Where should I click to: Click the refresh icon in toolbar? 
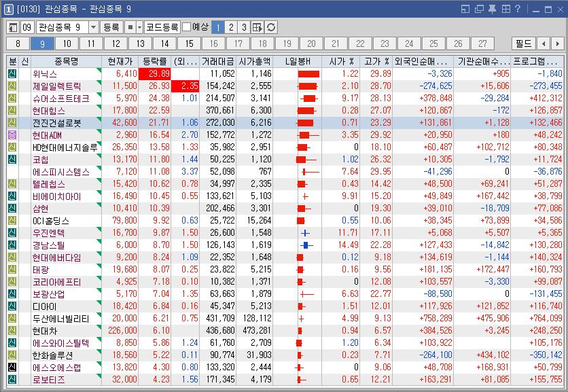tap(271, 27)
